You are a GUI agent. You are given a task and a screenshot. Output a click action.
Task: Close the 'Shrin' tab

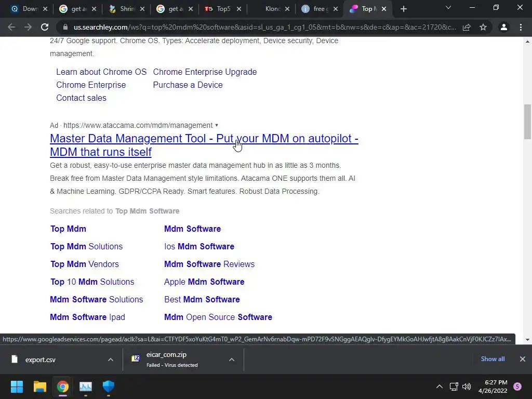point(142,9)
